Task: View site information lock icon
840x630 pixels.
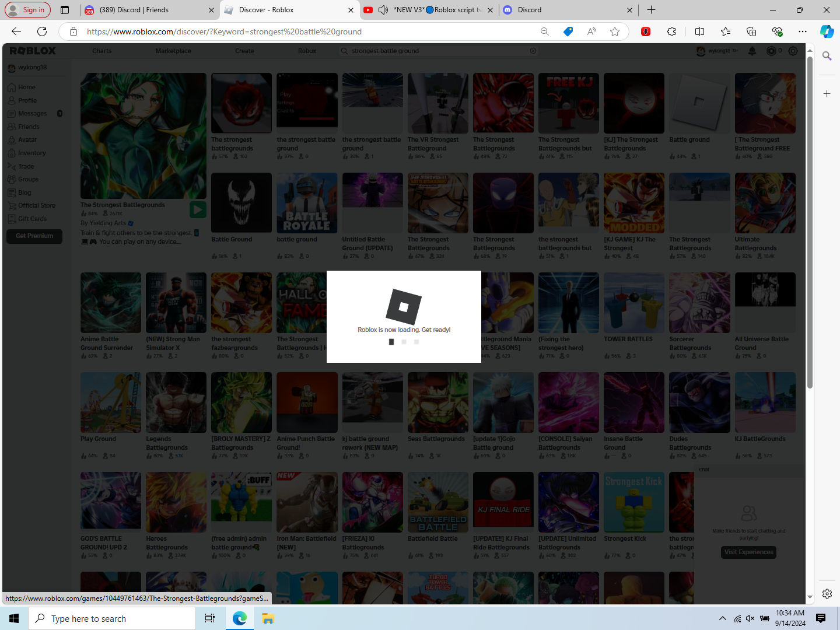Action: pos(73,32)
